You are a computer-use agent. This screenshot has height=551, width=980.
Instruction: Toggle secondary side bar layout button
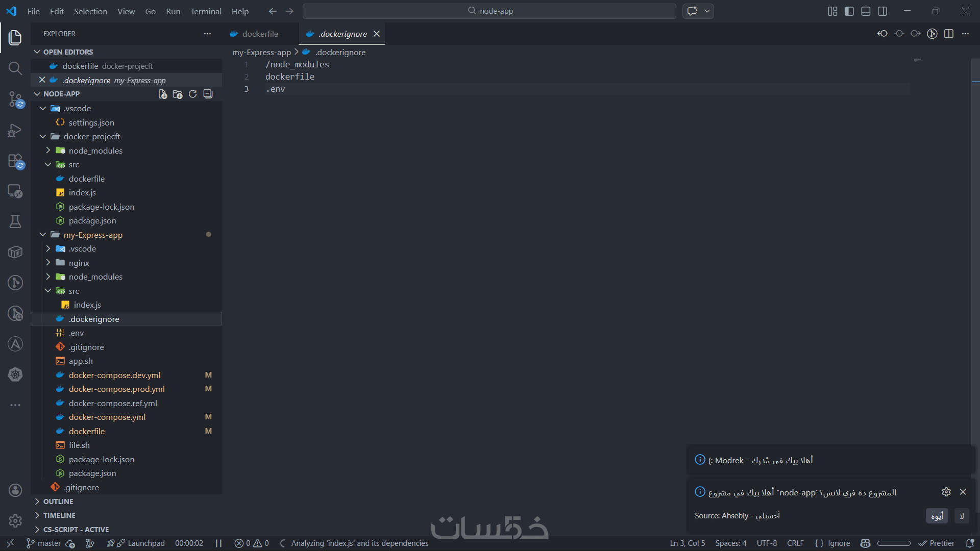(x=883, y=11)
